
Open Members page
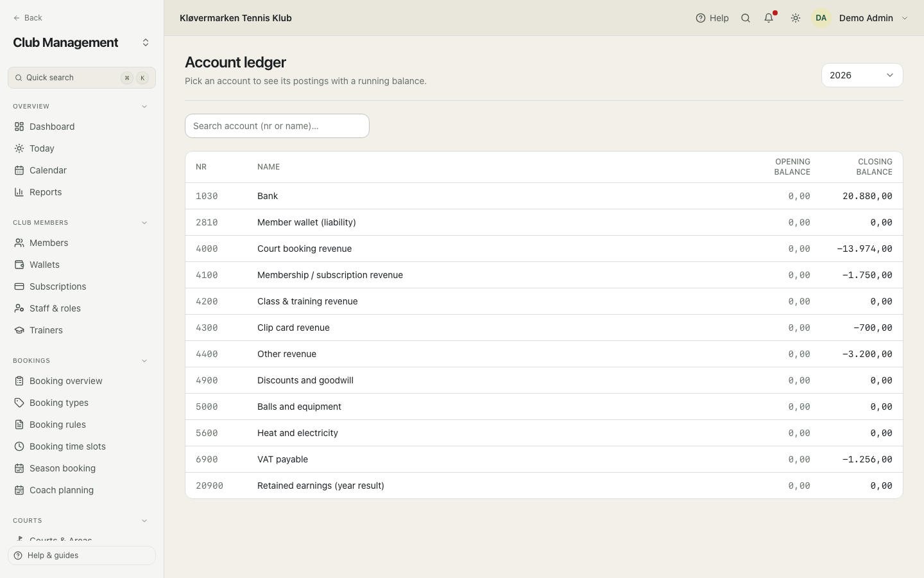(81, 243)
